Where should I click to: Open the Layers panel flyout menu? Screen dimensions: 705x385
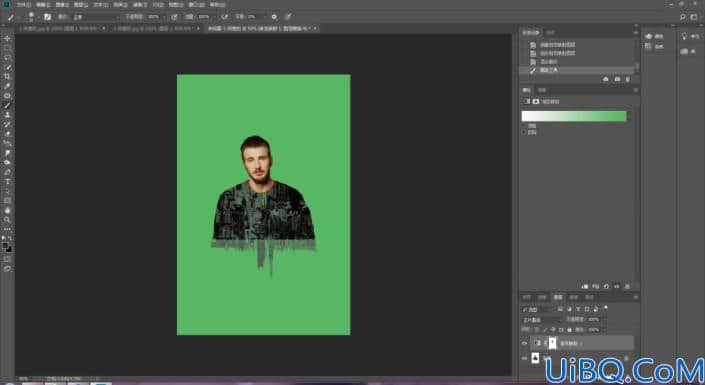pyautogui.click(x=635, y=297)
